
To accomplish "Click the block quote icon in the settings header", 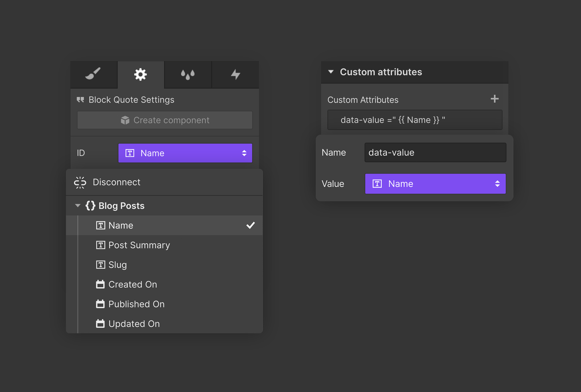I will click(x=80, y=99).
